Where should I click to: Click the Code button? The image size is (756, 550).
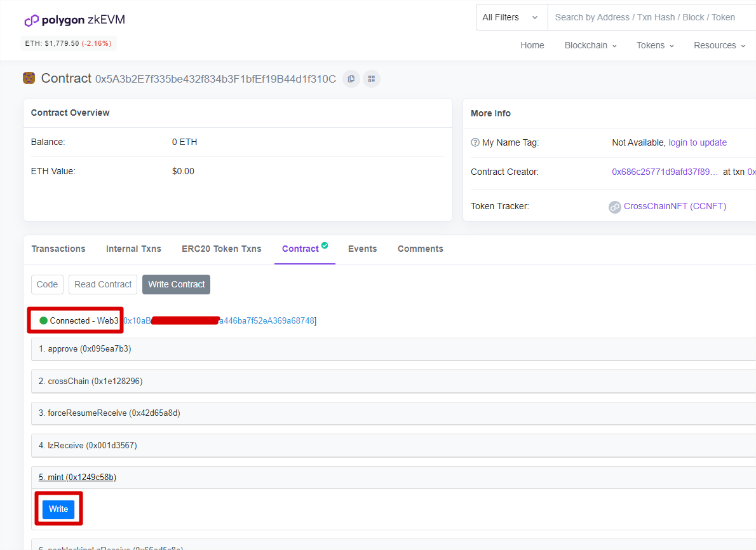point(47,285)
